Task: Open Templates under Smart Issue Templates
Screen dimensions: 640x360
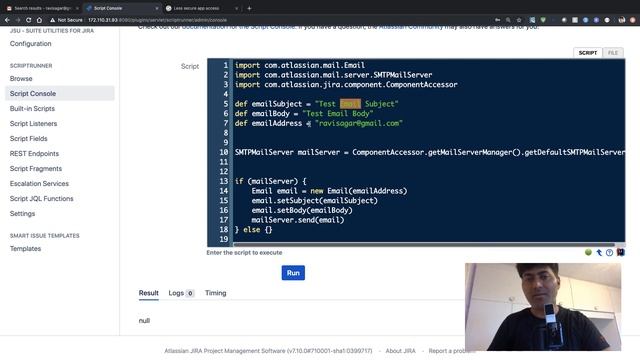Action: pos(25,249)
